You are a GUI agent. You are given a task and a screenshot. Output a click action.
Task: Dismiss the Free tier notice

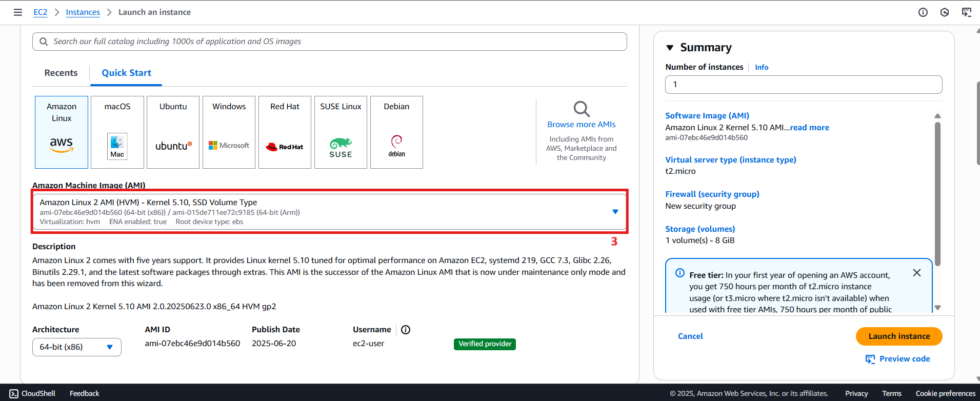pyautogui.click(x=917, y=273)
